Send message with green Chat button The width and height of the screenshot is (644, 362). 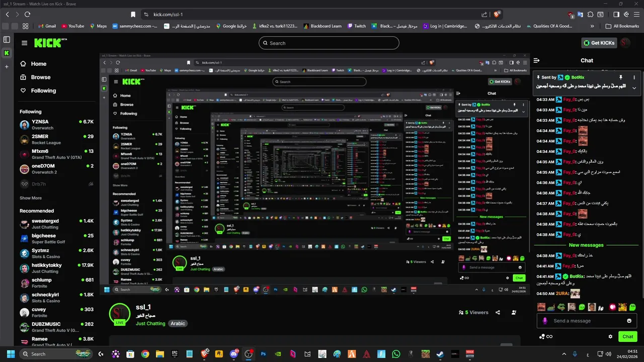click(x=627, y=336)
